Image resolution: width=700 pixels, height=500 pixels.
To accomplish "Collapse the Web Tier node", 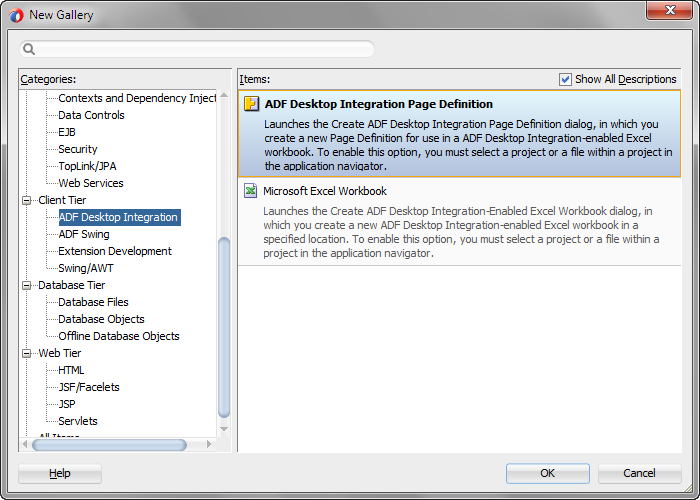I will point(27,354).
